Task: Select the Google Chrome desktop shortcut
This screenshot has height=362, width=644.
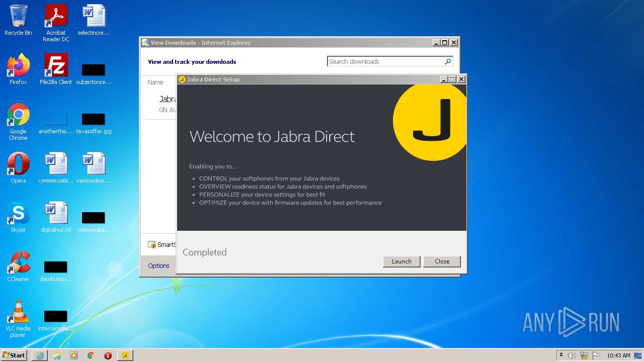Action: coord(18,122)
